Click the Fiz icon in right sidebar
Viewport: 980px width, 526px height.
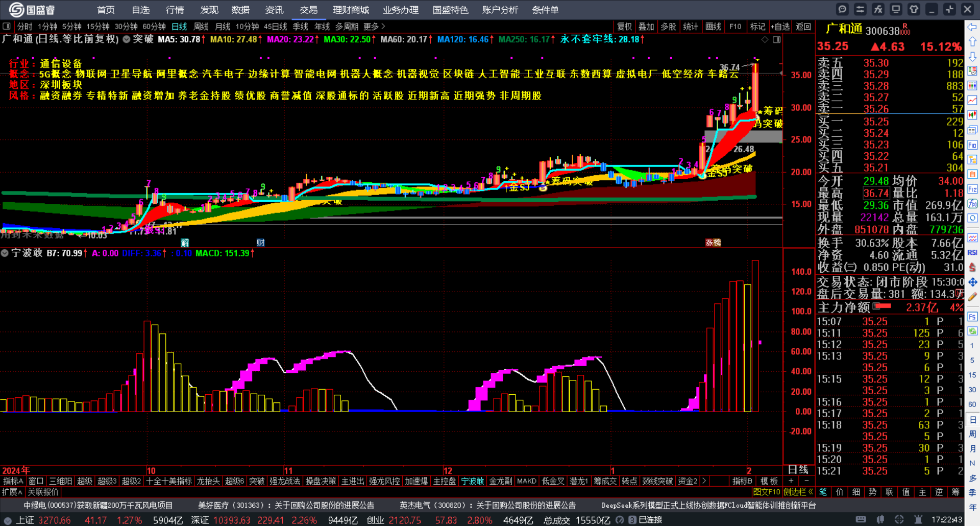pyautogui.click(x=972, y=189)
